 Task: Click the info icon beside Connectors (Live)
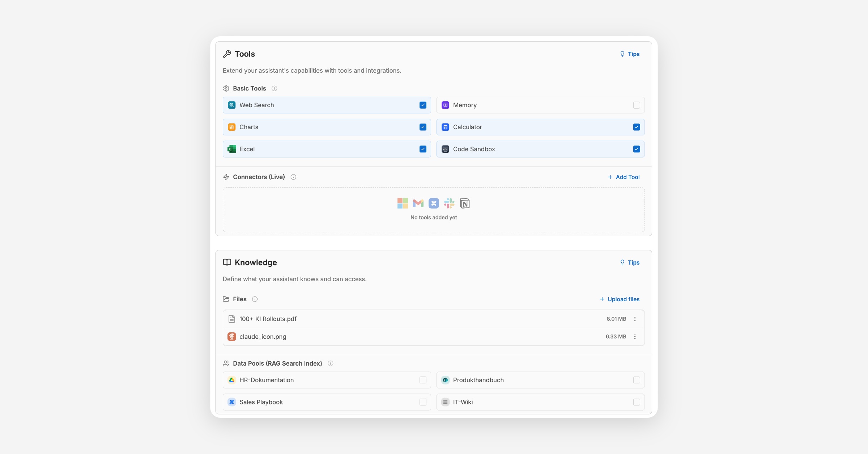click(293, 177)
